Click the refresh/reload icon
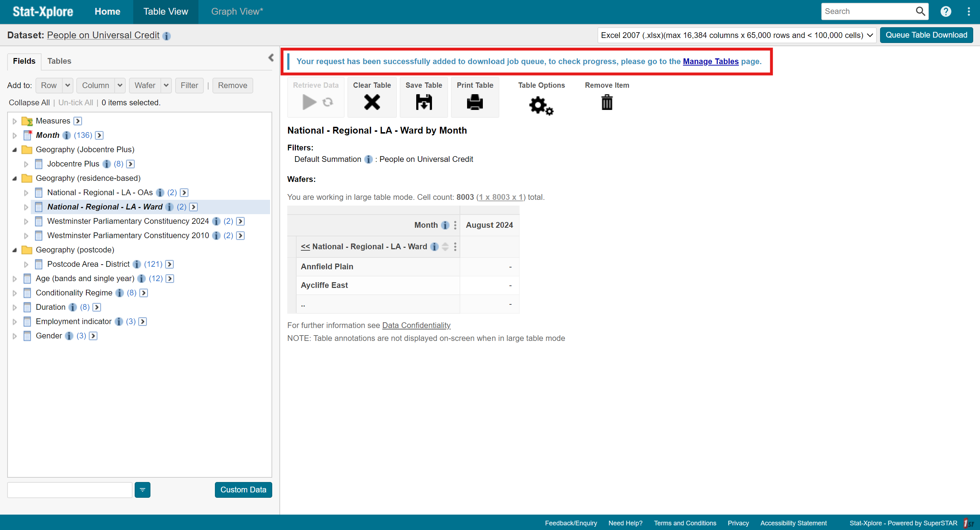The image size is (980, 530). point(327,102)
